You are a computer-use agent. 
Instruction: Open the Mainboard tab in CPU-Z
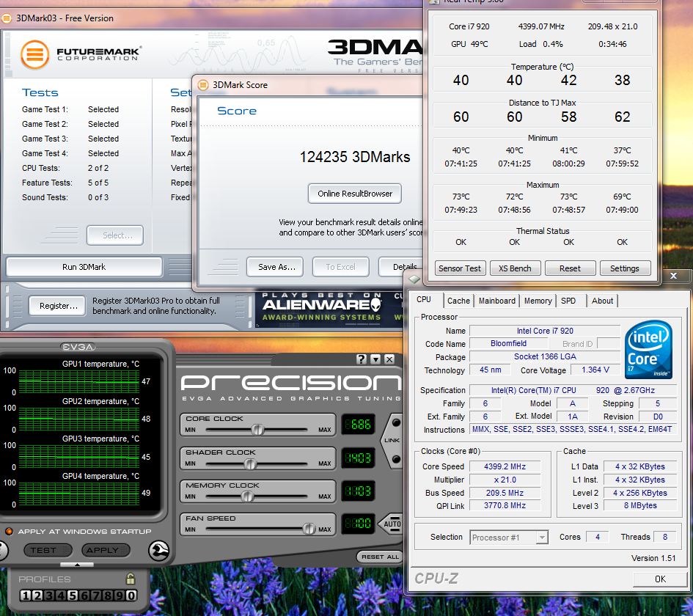pyautogui.click(x=496, y=301)
